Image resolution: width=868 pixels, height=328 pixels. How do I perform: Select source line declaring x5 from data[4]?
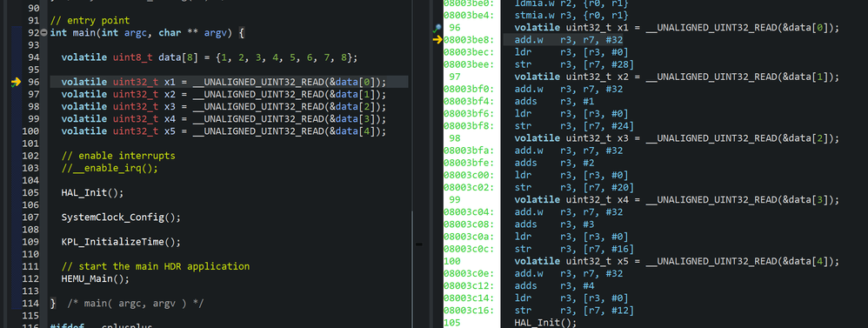pos(224,131)
